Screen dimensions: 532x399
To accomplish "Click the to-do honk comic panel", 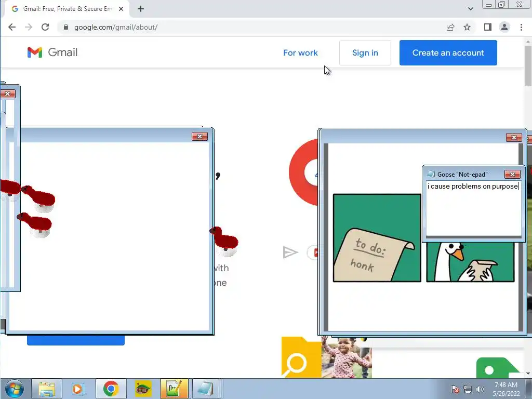I will coord(377,238).
